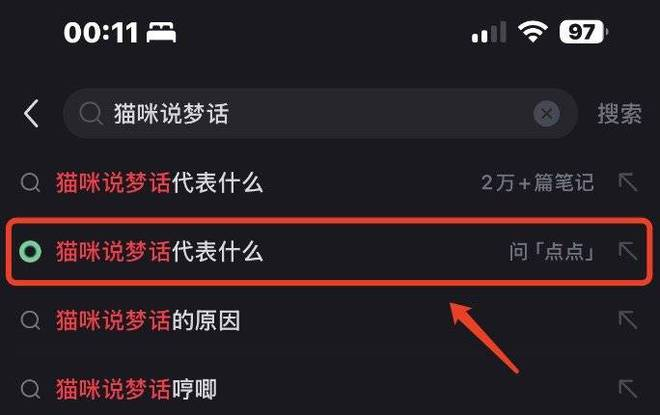This screenshot has height=415, width=660.
Task: Tap fill arrow on the 问「点点」 row
Action: [628, 251]
